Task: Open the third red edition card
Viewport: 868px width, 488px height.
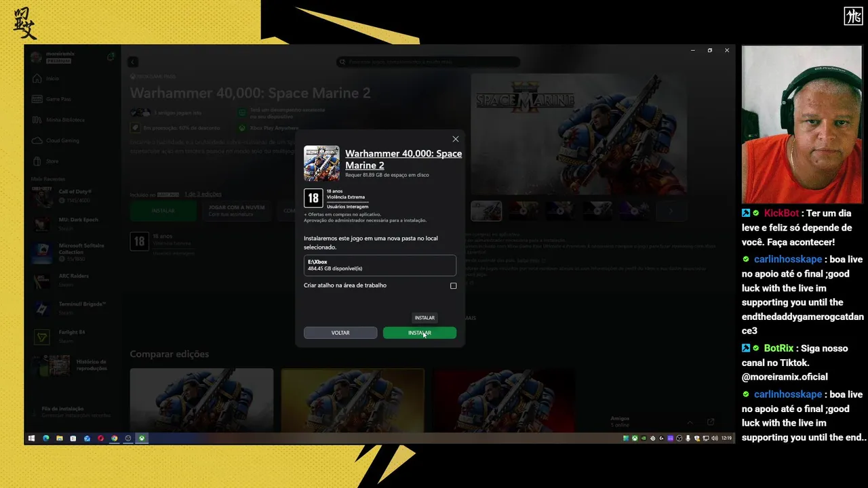Action: pyautogui.click(x=504, y=400)
